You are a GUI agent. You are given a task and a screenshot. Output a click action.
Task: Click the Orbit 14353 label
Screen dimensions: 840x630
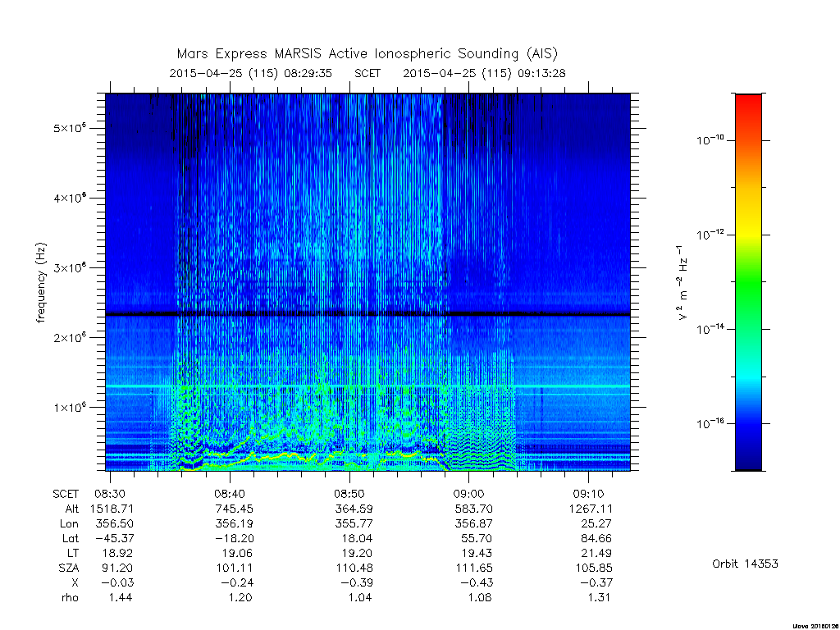pyautogui.click(x=745, y=564)
